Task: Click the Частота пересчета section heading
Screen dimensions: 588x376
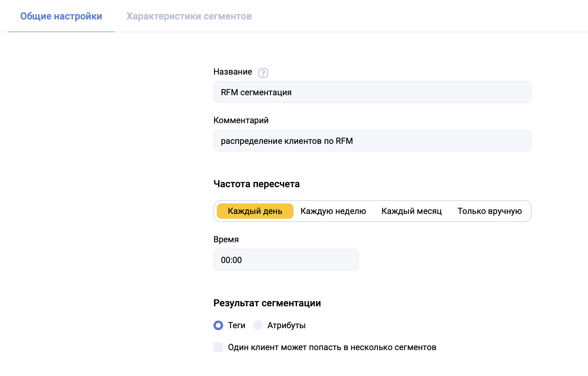Action: [256, 184]
